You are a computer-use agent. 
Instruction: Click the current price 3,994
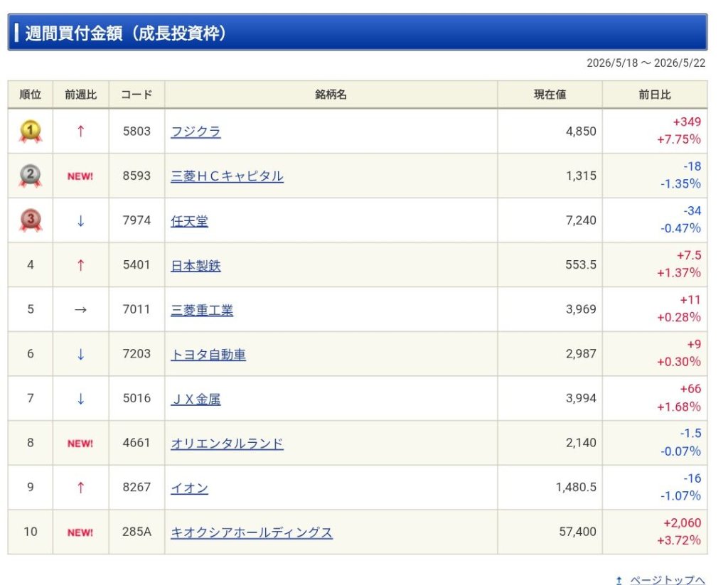(581, 398)
